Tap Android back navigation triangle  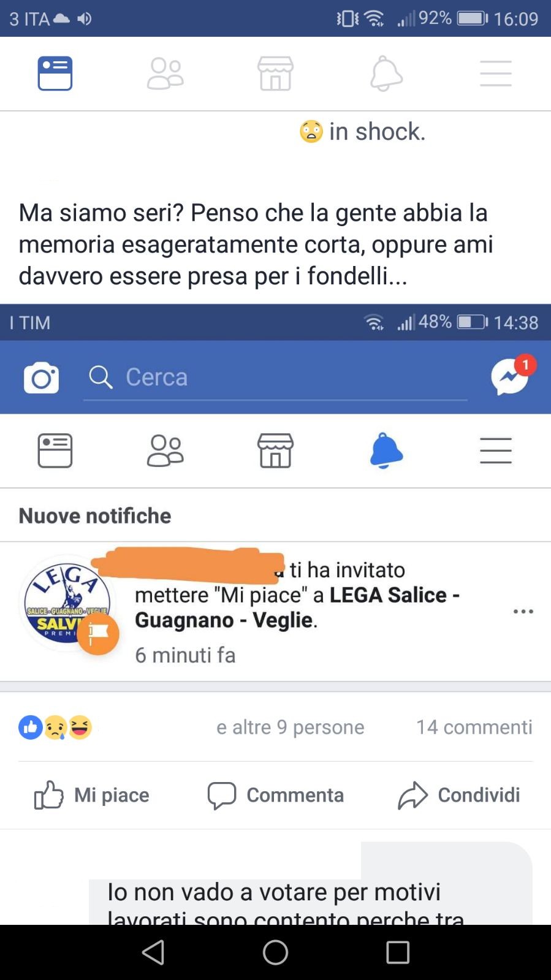click(153, 952)
